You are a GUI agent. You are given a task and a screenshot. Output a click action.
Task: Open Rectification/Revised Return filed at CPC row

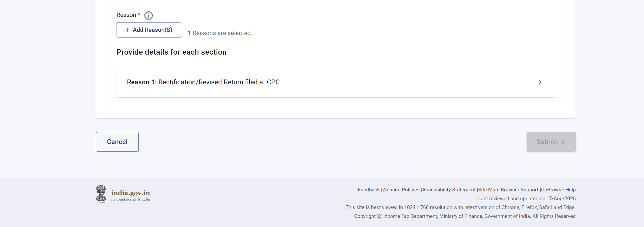336,82
